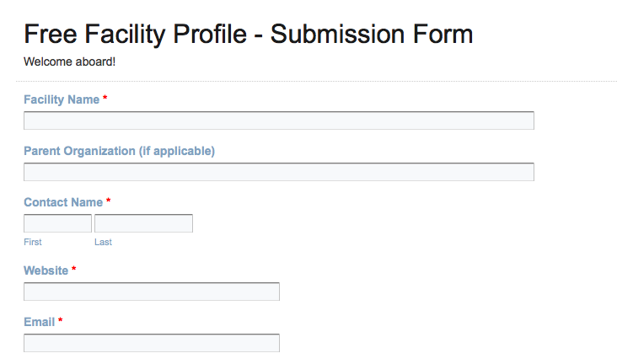Screen dimensions: 617x364
Task: Click the "Email" field label
Action: point(39,322)
